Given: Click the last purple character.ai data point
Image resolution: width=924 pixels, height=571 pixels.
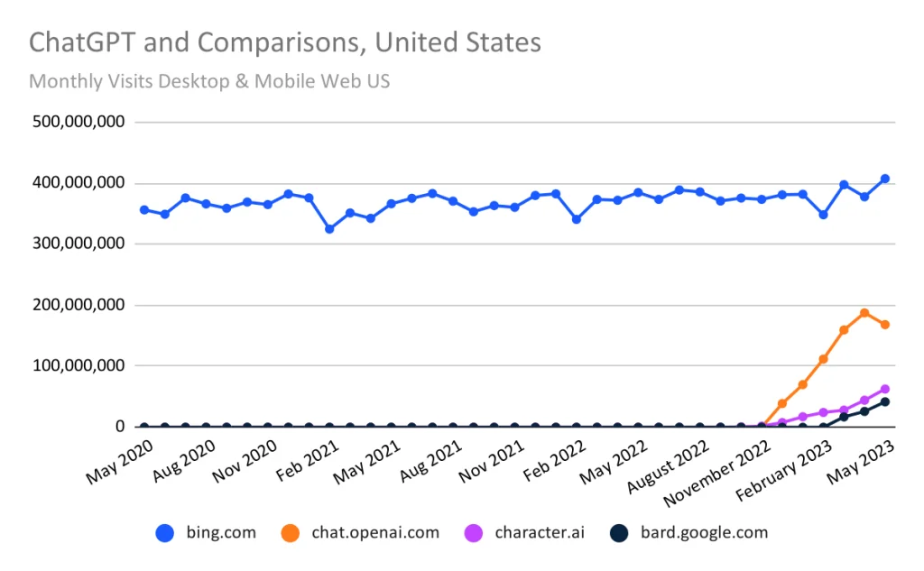Looking at the screenshot, I should (x=885, y=389).
